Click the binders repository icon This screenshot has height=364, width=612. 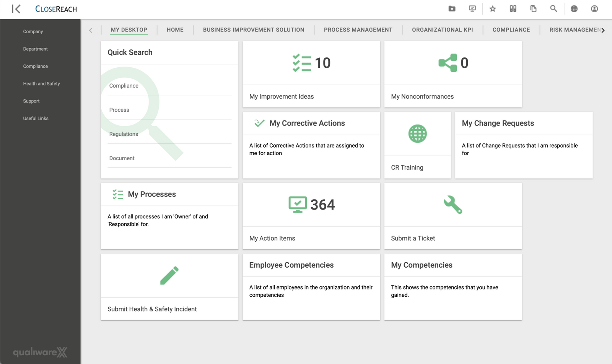(x=513, y=8)
